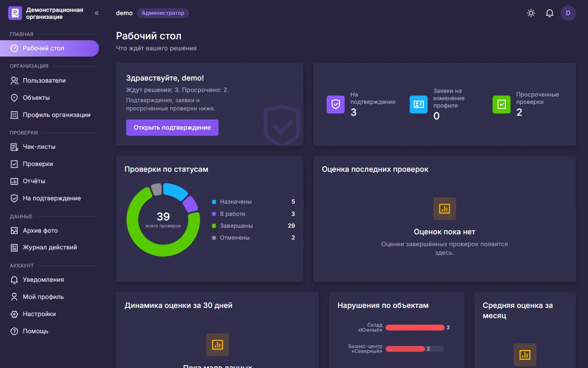588x368 pixels.
Task: Click the Заявки на изменение профиля count 0
Action: [437, 116]
